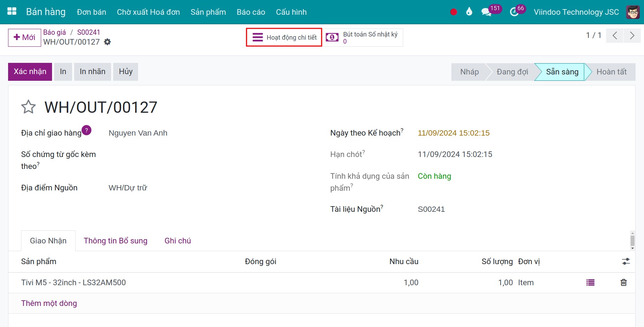Edit the Ngày theo Kế hoạch date field
Image resolution: width=644 pixels, height=327 pixels.
(x=453, y=133)
